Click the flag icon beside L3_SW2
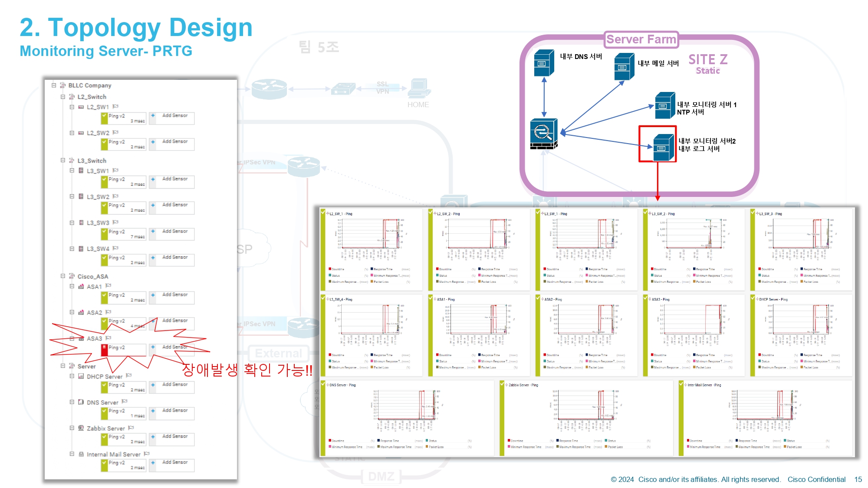Image resolution: width=868 pixels, height=488 pixels. 115,196
